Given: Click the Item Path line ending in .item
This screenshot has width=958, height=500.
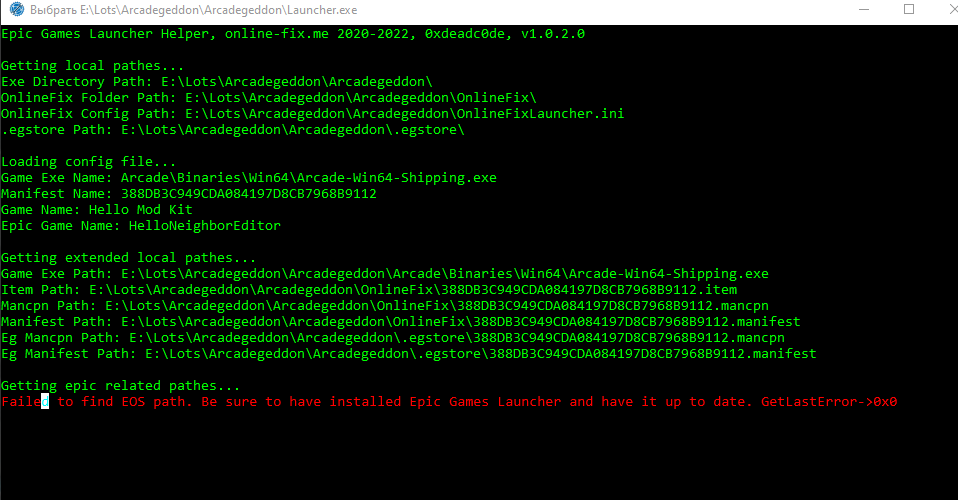Looking at the screenshot, I should 369,289.
